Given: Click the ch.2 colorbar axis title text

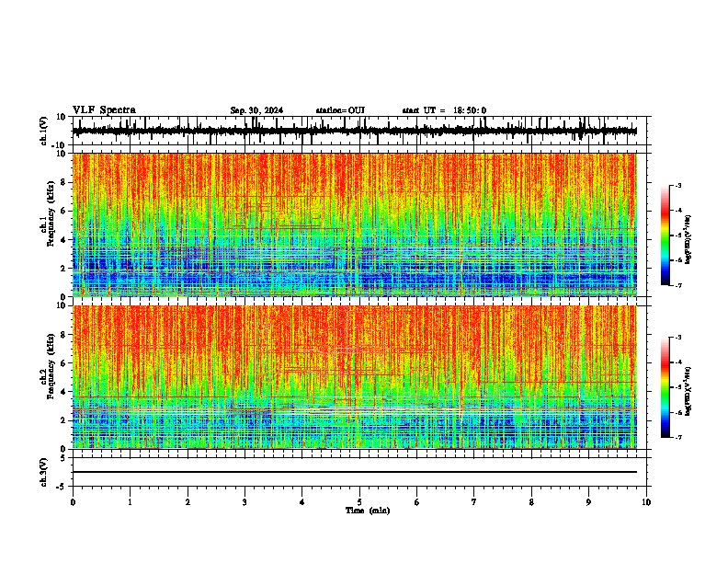Looking at the screenshot, I should (x=688, y=391).
